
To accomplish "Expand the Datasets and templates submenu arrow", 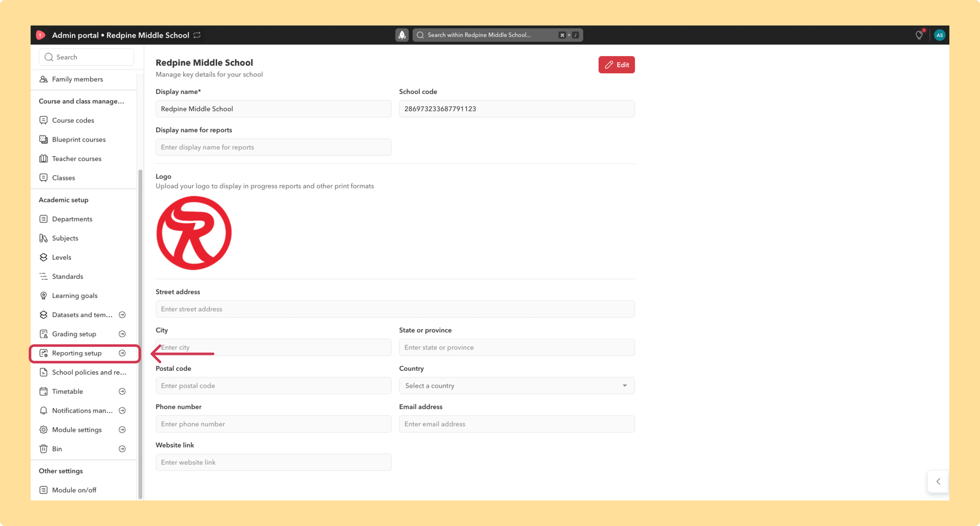I will click(x=122, y=315).
